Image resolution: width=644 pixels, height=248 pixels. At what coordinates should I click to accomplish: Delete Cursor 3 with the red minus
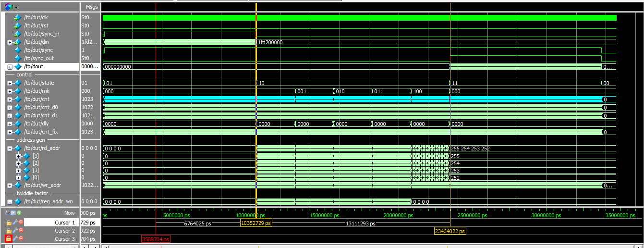pos(21,238)
